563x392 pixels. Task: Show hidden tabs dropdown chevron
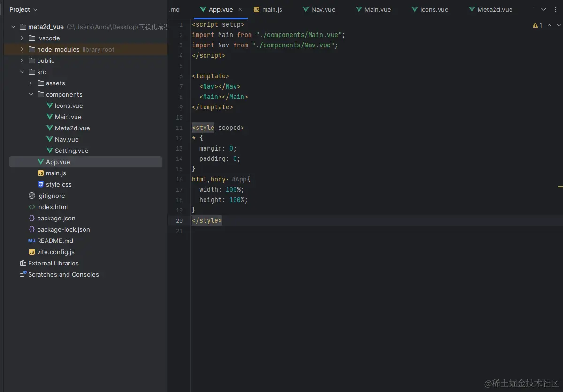(x=544, y=9)
